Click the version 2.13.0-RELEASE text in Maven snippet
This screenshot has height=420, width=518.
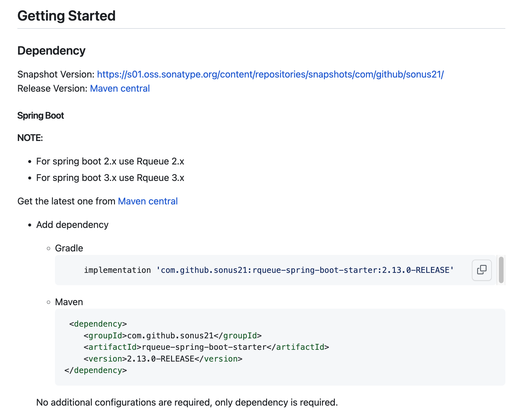pyautogui.click(x=160, y=359)
